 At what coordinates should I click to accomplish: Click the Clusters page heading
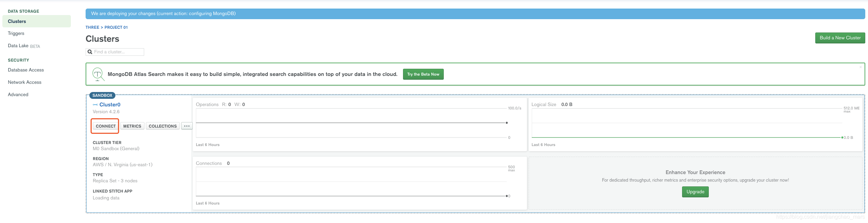coord(102,39)
